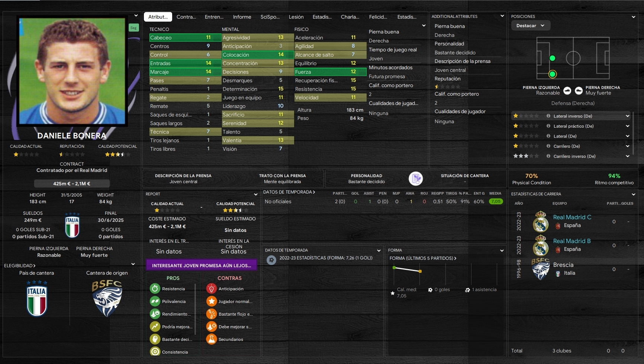Open the Forma panel dropdown arrow
The image size is (644, 364).
[502, 250]
